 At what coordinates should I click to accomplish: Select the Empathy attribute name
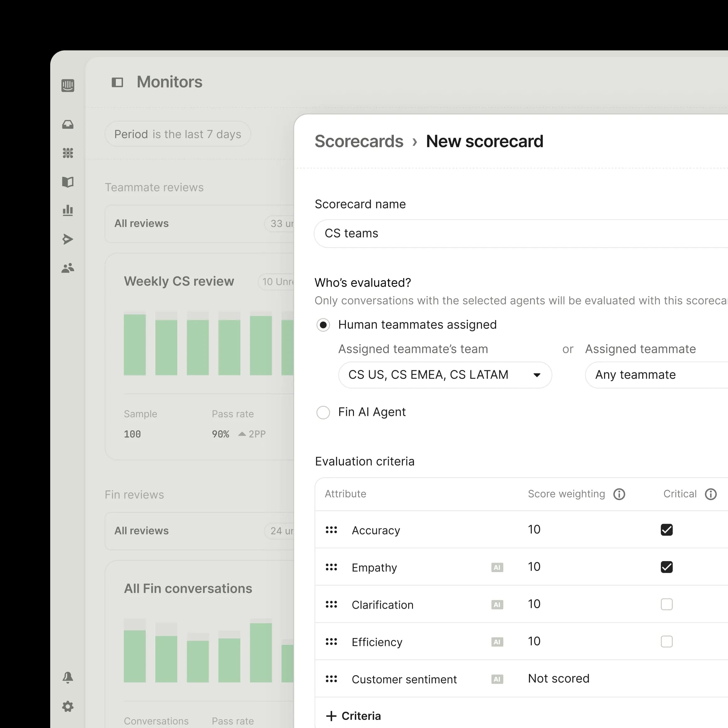point(374,568)
